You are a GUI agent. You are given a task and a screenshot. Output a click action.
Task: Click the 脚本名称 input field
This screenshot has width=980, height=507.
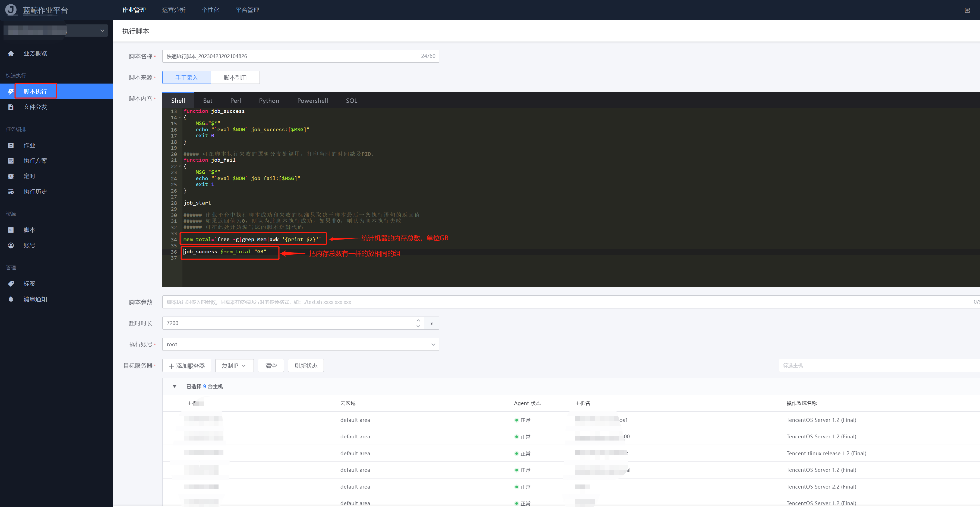[x=301, y=56]
